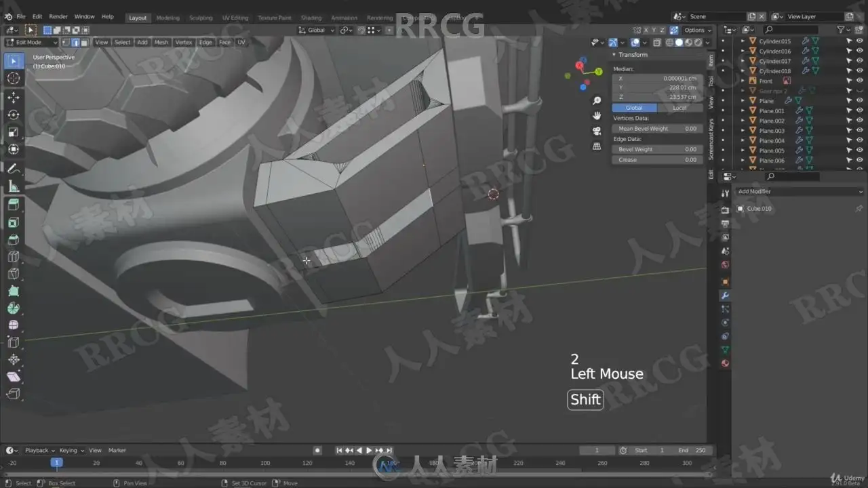Select the Rotate tool in toolbar
This screenshot has width=868, height=488.
[13, 115]
